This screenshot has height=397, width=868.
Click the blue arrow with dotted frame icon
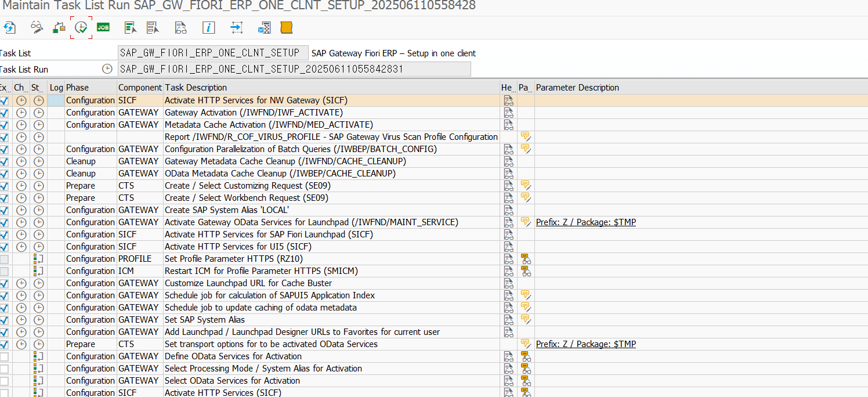(236, 27)
